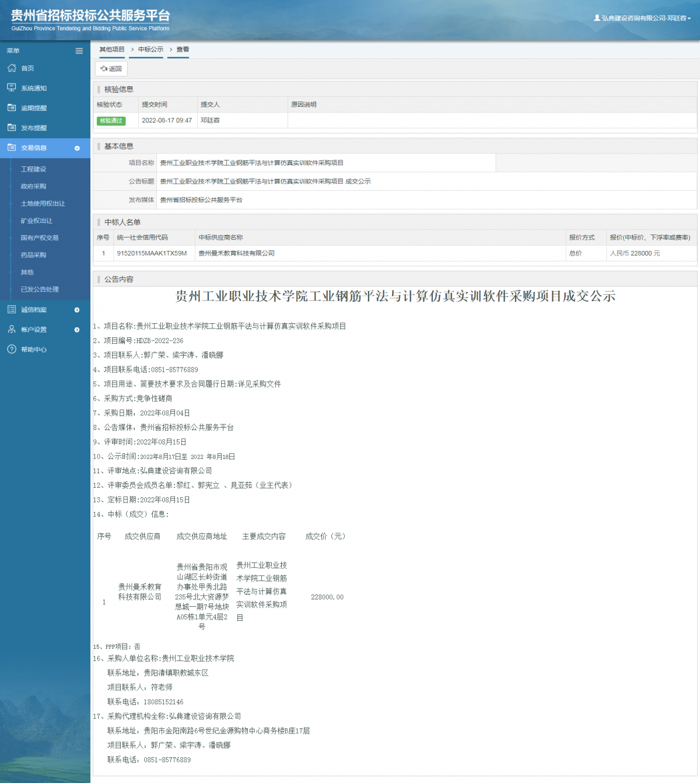Image resolution: width=700 pixels, height=783 pixels.
Task: Click the question mark icon beside 帮助中心
Action: 12,349
